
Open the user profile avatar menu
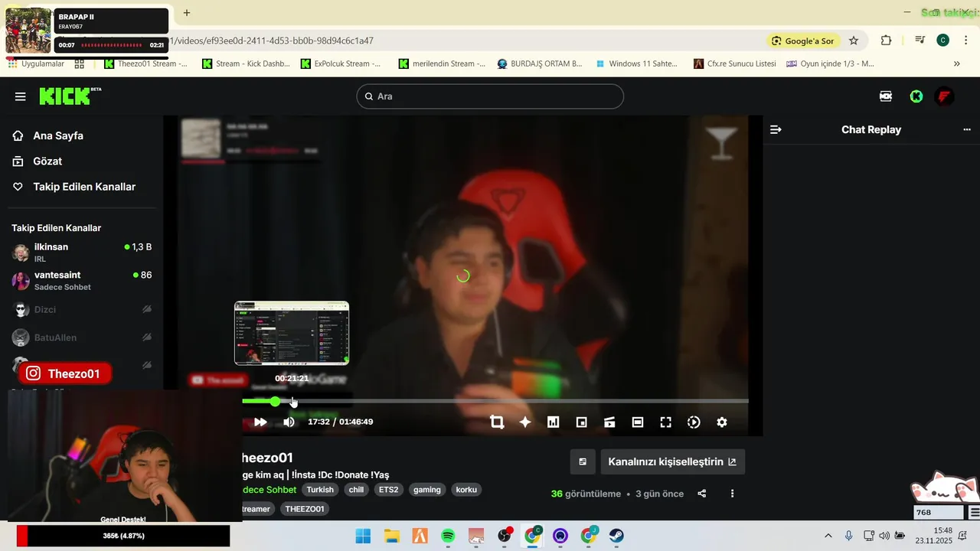[x=945, y=96]
